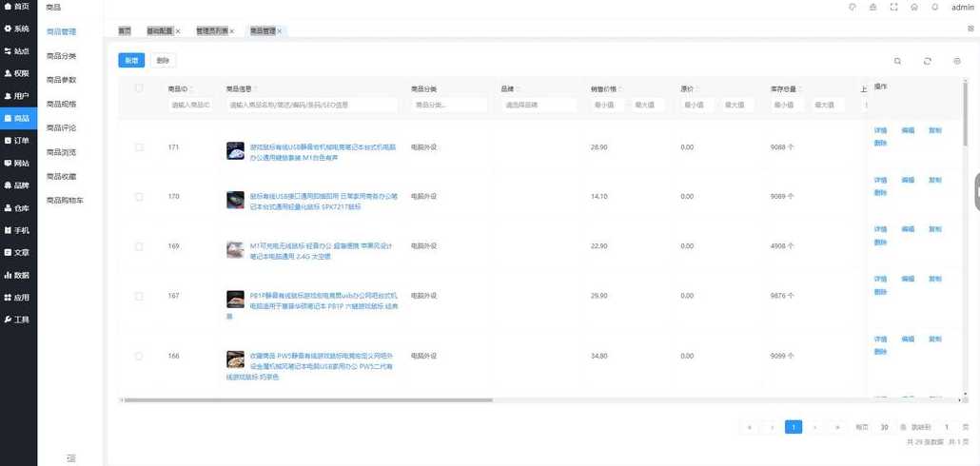Open 商品收藏 in the submenu
980x466 pixels.
point(61,177)
